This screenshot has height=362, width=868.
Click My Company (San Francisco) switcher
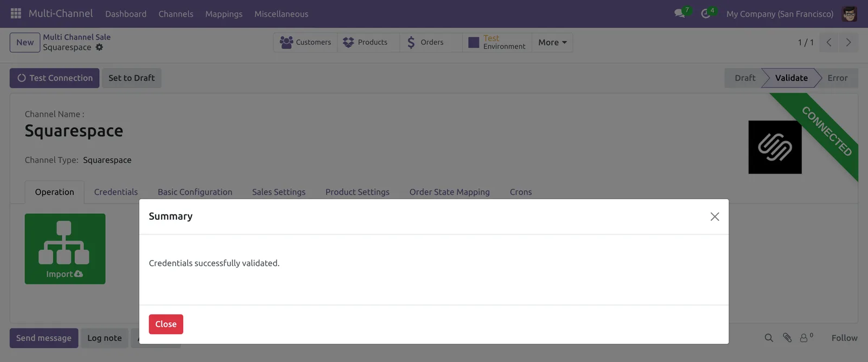pos(780,14)
